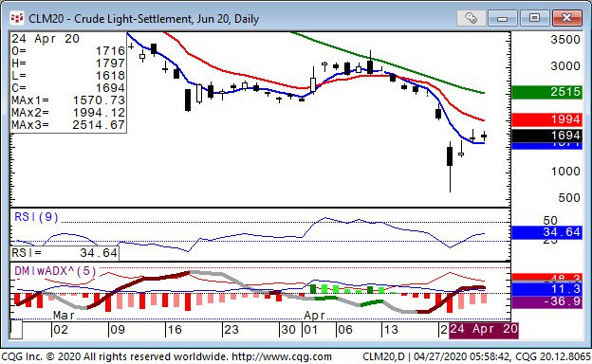Click the 3000 price scale value
The width and height of the screenshot is (592, 364).
pyautogui.click(x=564, y=66)
